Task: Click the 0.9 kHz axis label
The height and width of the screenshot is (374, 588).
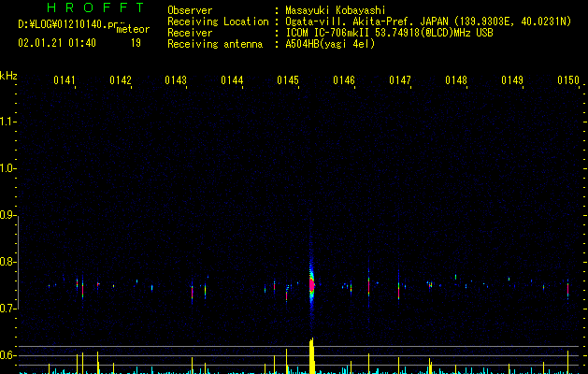Action: (7, 215)
